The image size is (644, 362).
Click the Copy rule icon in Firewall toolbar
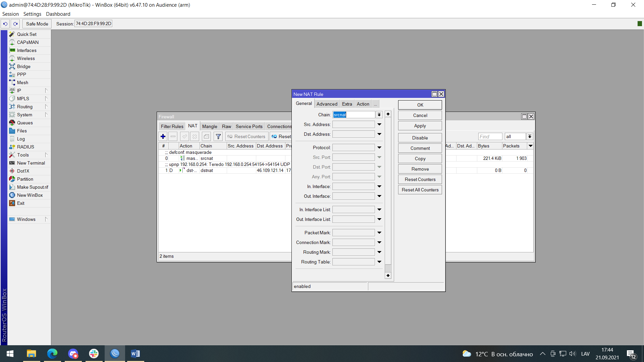point(207,136)
